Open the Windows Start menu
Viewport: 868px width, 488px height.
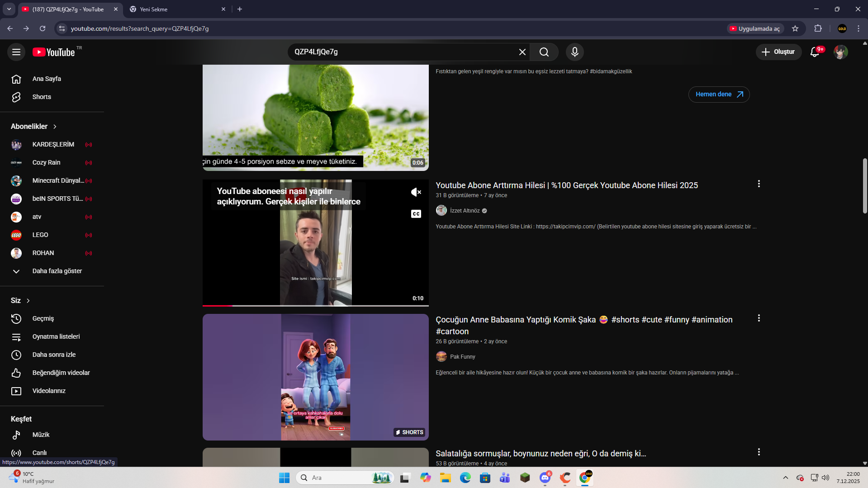pos(284,478)
